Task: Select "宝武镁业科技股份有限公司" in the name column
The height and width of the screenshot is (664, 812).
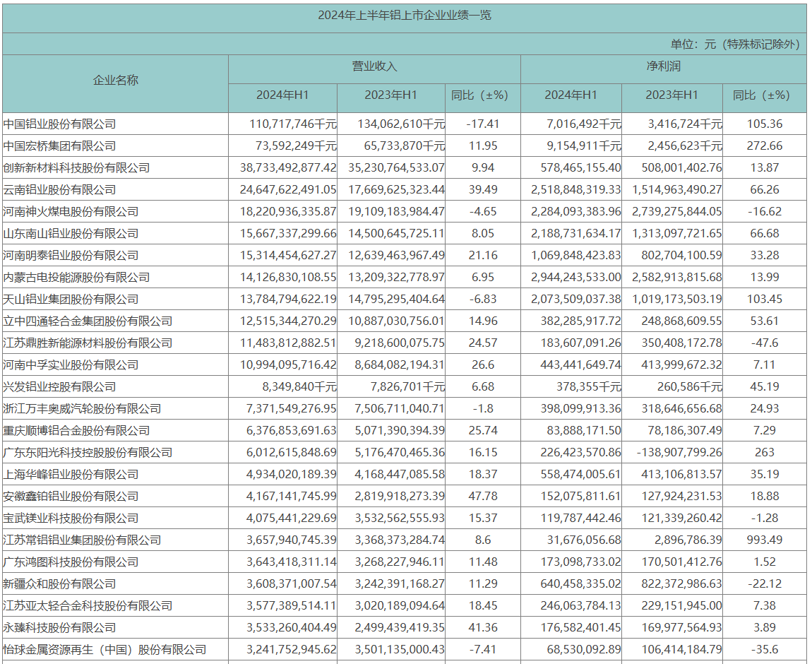Action: (x=71, y=518)
